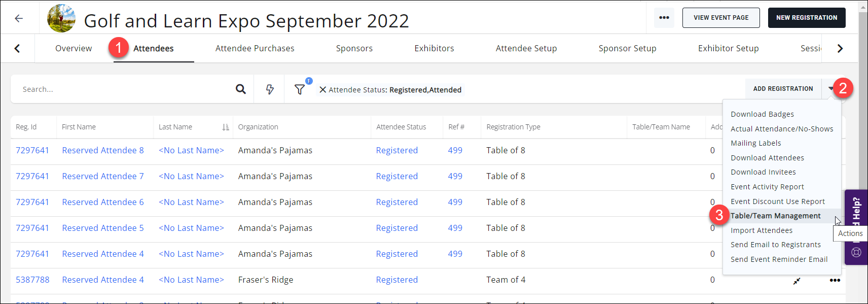Open the Reserved Attendee 8 link

pos(103,150)
